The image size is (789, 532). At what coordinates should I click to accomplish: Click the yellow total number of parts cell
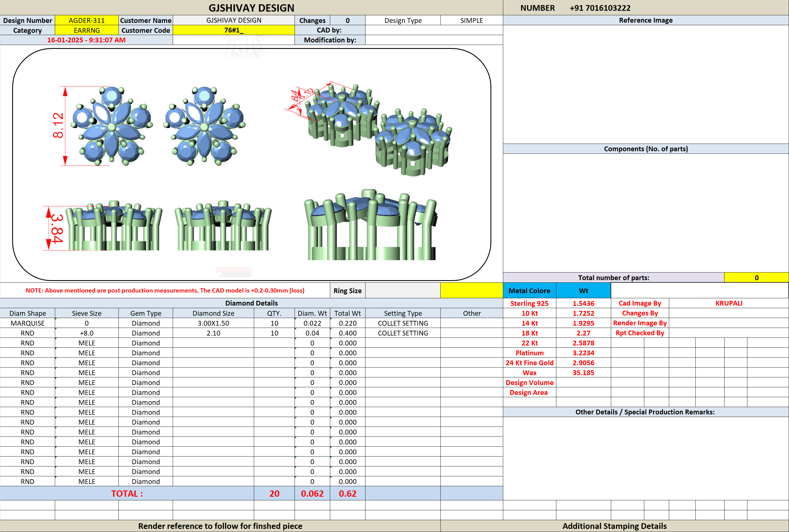point(756,278)
